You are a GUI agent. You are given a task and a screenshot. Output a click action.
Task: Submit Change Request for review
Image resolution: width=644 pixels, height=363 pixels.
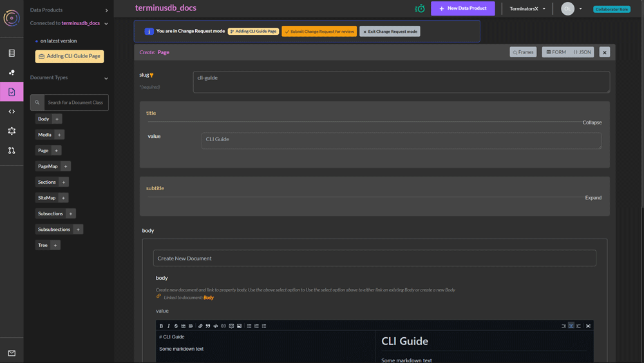319,31
